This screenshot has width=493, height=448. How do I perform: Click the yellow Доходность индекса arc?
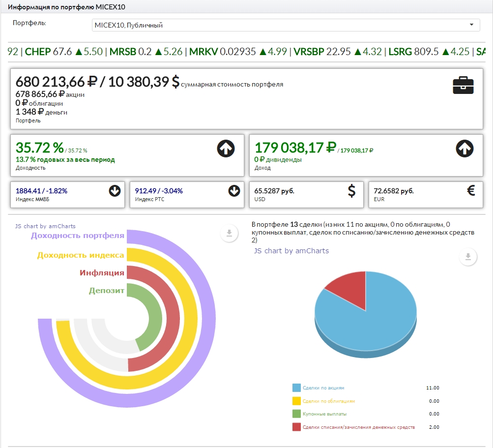pos(191,318)
